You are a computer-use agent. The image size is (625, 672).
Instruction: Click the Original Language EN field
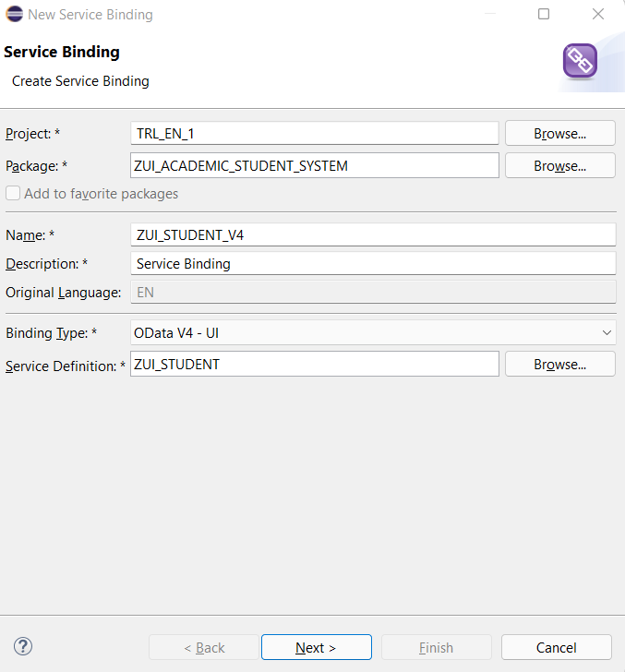coord(373,293)
